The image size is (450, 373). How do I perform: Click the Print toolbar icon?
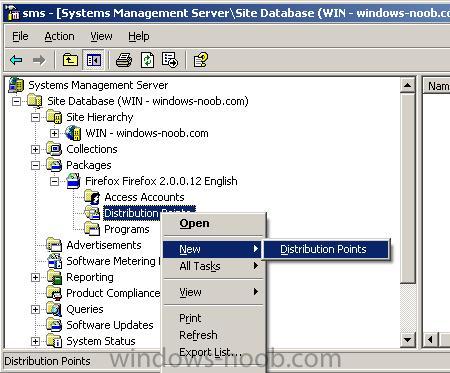click(x=124, y=60)
